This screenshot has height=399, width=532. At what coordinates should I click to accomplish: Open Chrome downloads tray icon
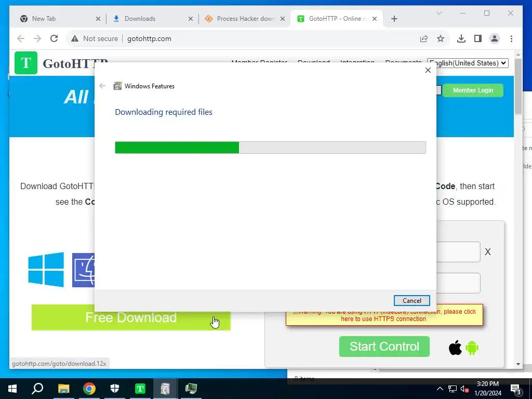(461, 38)
